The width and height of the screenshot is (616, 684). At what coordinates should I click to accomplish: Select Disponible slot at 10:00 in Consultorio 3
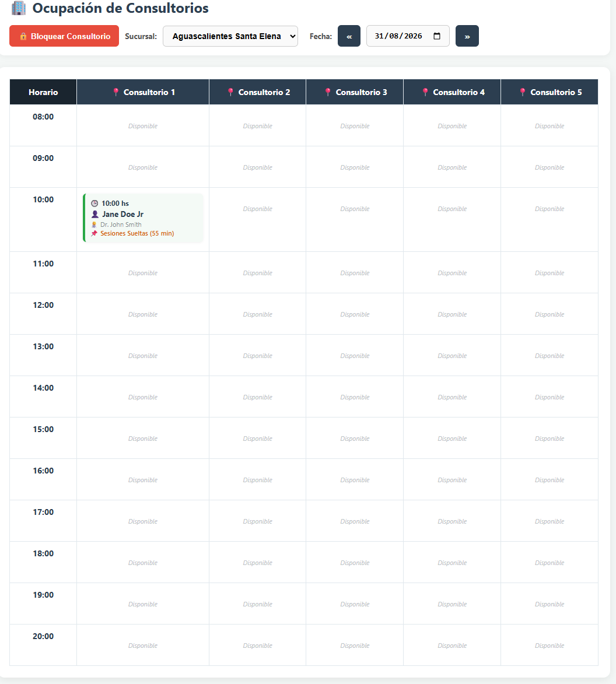coord(355,209)
